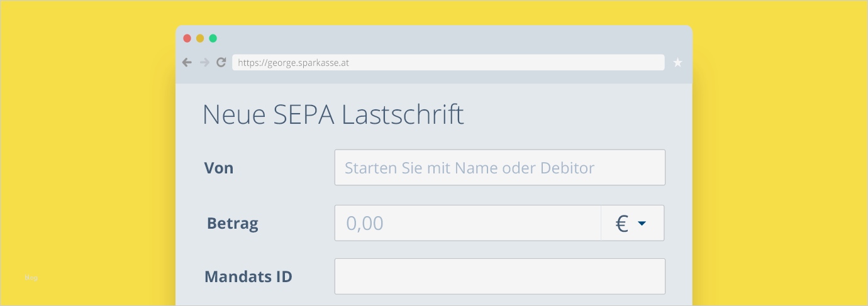The width and height of the screenshot is (868, 306).
Task: Click the Betrag field label
Action: 233,224
